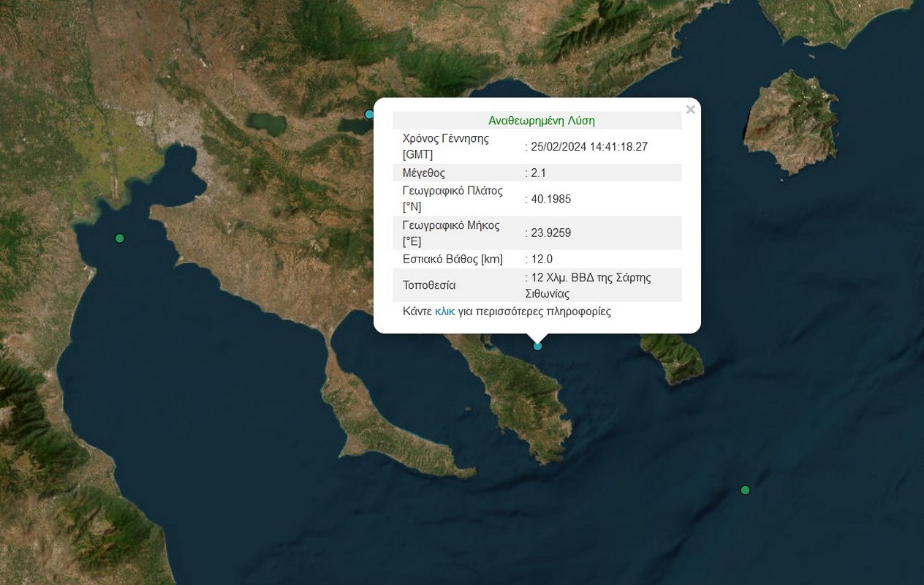Click the longitude value 23.9259
This screenshot has height=585, width=924.
tap(551, 233)
